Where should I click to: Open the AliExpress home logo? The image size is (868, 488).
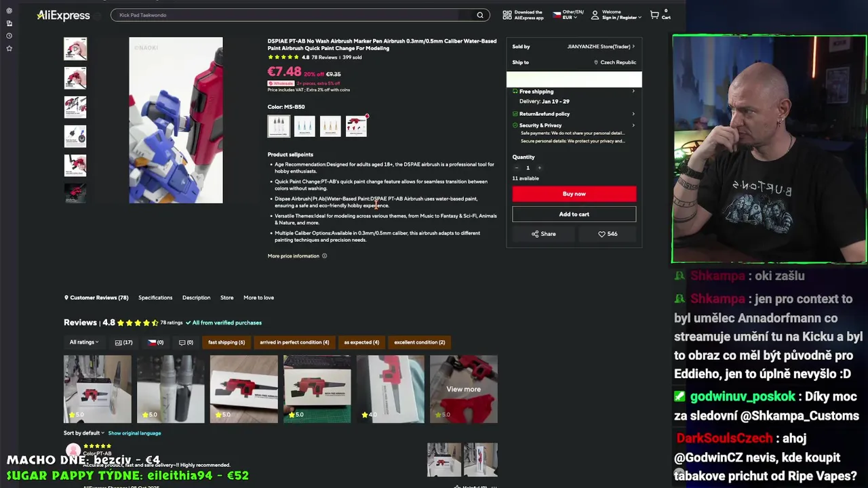[63, 15]
